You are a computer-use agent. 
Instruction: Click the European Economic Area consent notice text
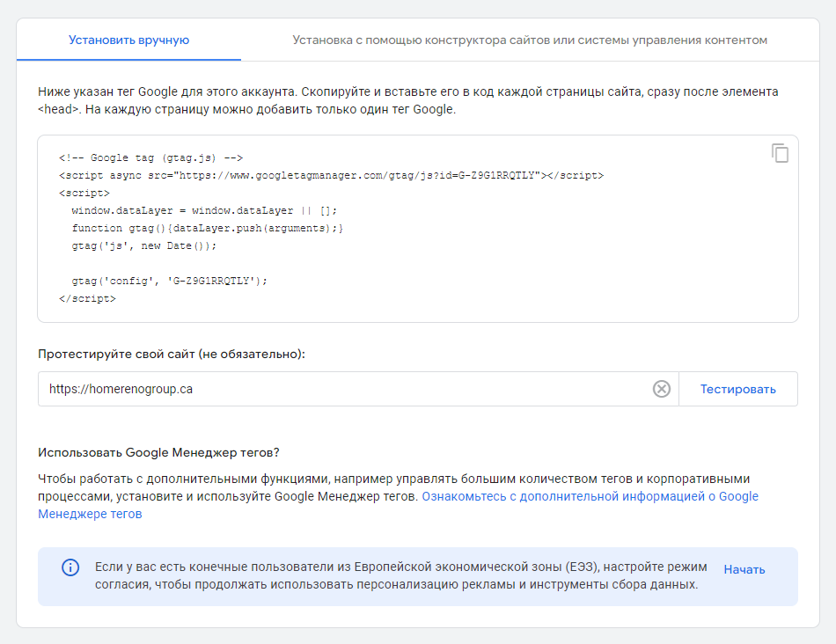[x=396, y=576]
